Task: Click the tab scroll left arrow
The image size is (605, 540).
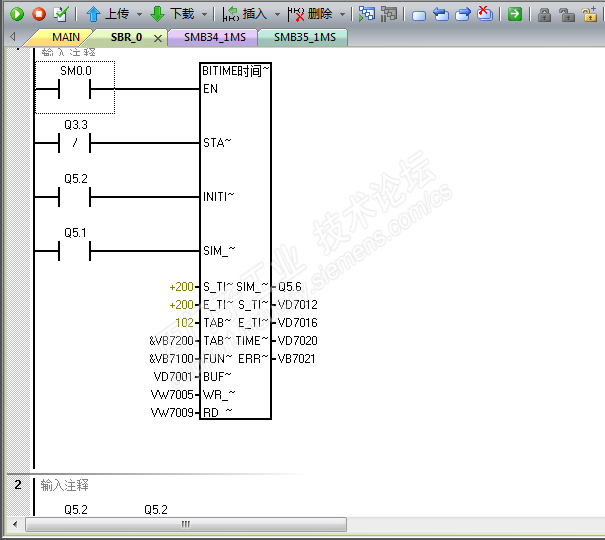Action: click(13, 37)
